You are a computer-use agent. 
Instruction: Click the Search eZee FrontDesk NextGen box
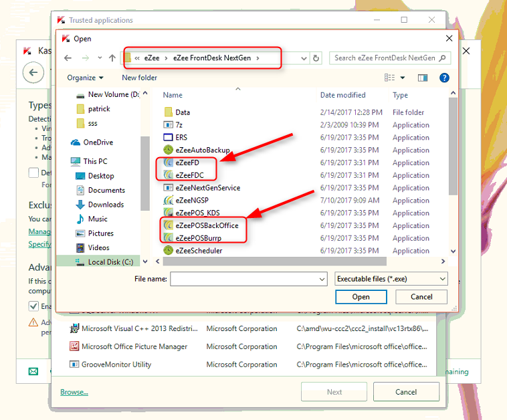(390, 58)
